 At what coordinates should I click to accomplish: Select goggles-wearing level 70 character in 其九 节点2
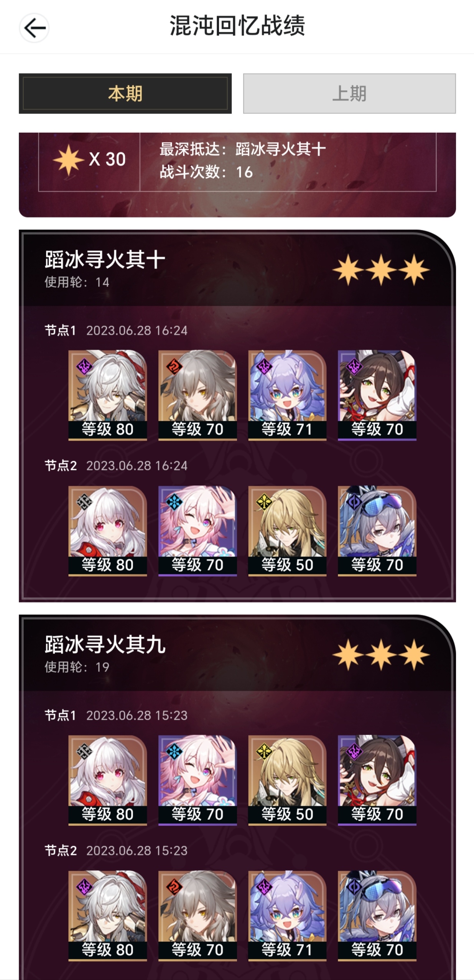pyautogui.click(x=377, y=916)
